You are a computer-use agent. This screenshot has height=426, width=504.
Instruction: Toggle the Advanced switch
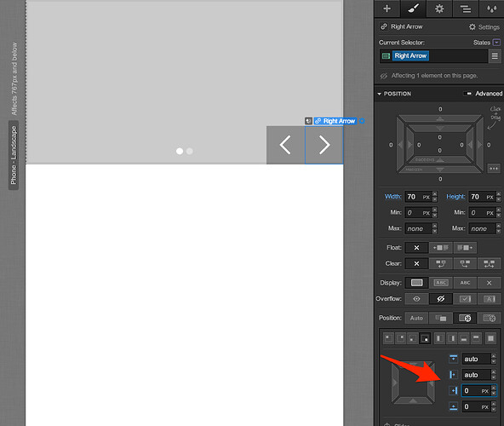click(x=467, y=94)
